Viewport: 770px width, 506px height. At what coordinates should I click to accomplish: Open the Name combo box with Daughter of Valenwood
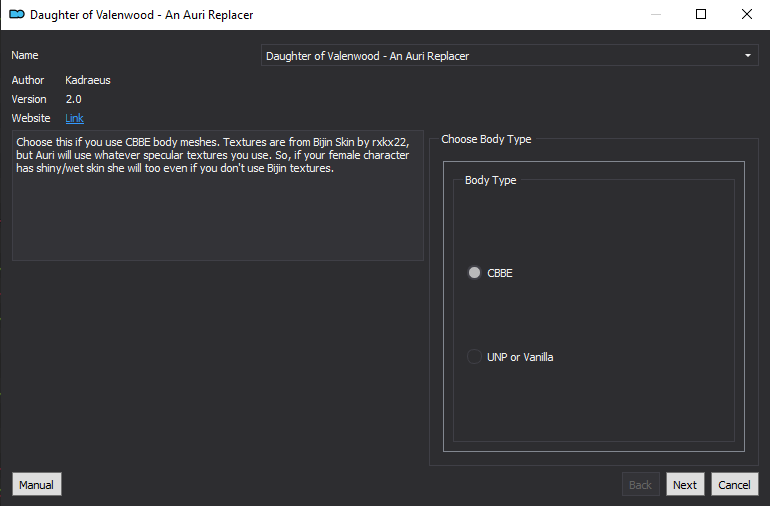click(509, 56)
